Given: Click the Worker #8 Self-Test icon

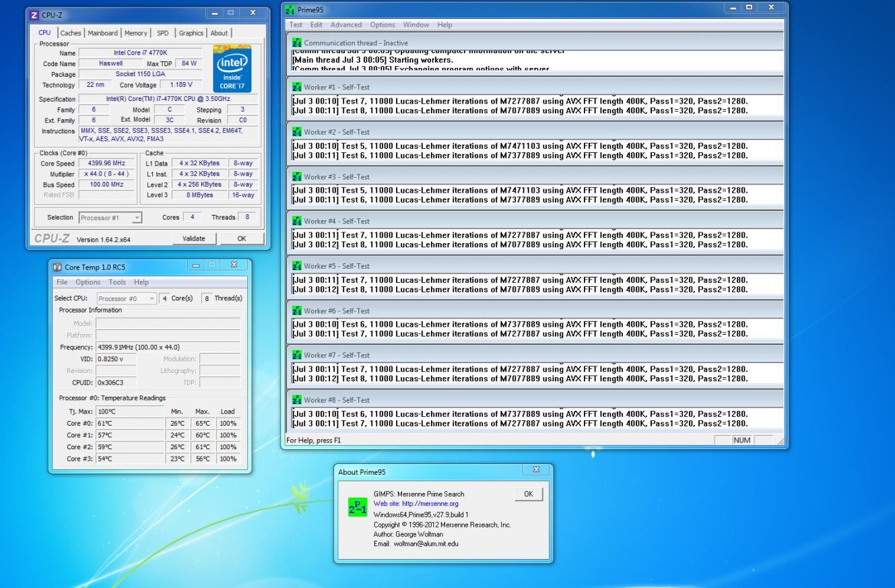Looking at the screenshot, I should [x=296, y=400].
